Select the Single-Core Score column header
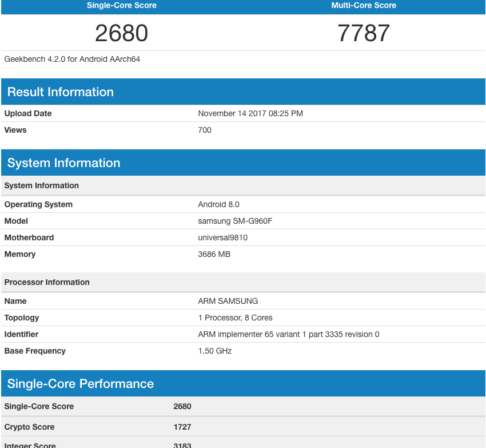486x448 pixels. (x=121, y=6)
